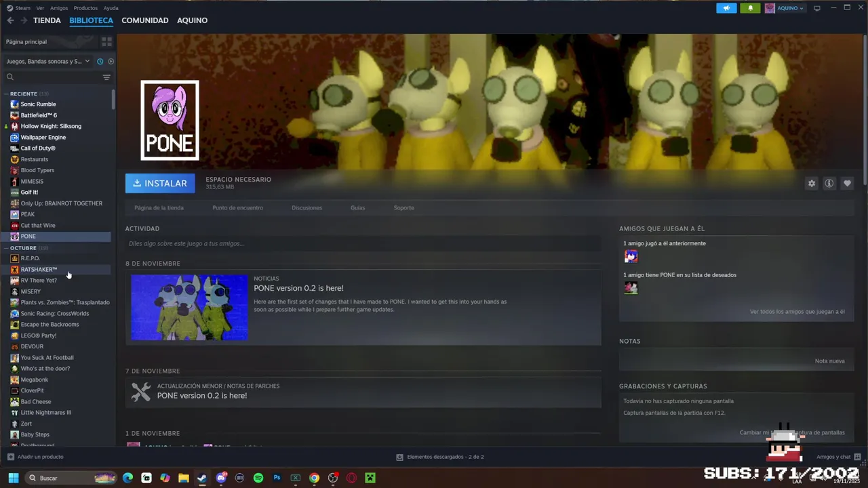868x488 pixels.
Task: Open File Explorer from taskbar
Action: point(183,478)
